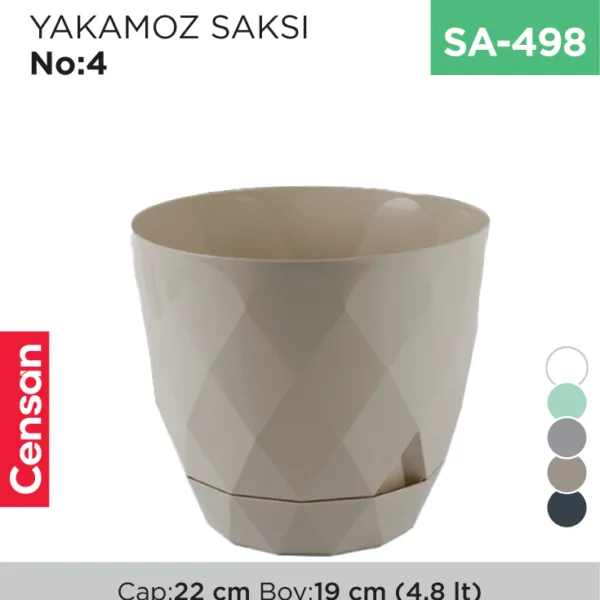Choose the gray color swatch

point(567,437)
